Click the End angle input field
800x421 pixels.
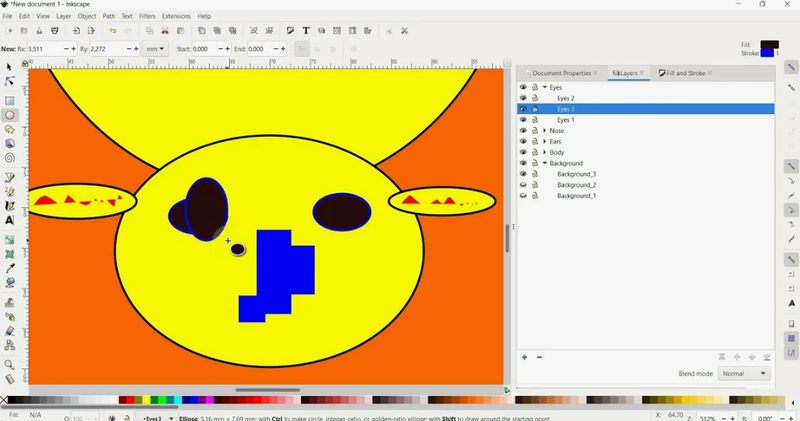[x=260, y=49]
